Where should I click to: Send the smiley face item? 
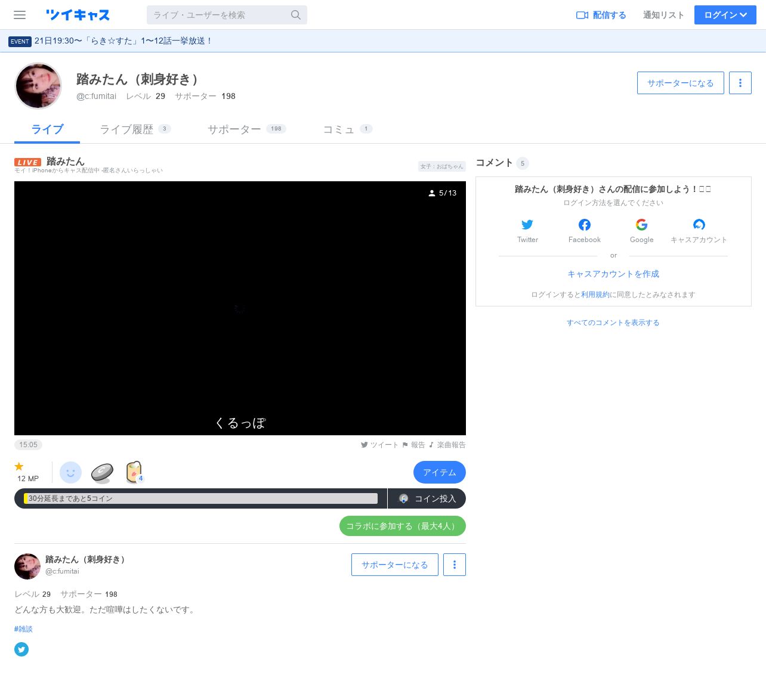coord(70,472)
